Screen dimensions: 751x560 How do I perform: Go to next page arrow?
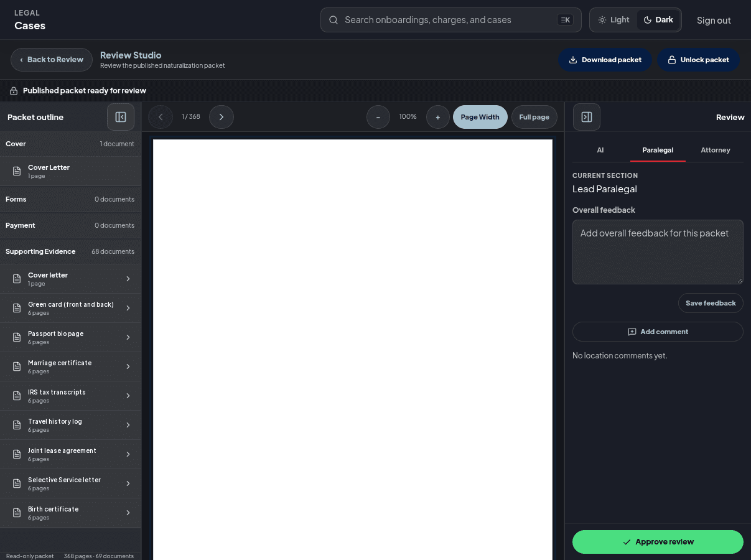coord(222,117)
